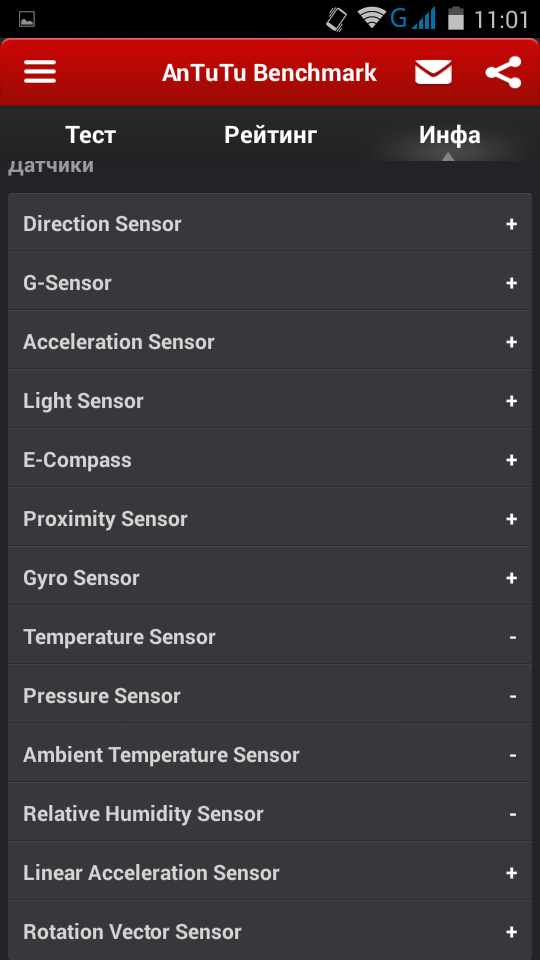The width and height of the screenshot is (540, 960).
Task: Tap the share icon
Action: [503, 72]
